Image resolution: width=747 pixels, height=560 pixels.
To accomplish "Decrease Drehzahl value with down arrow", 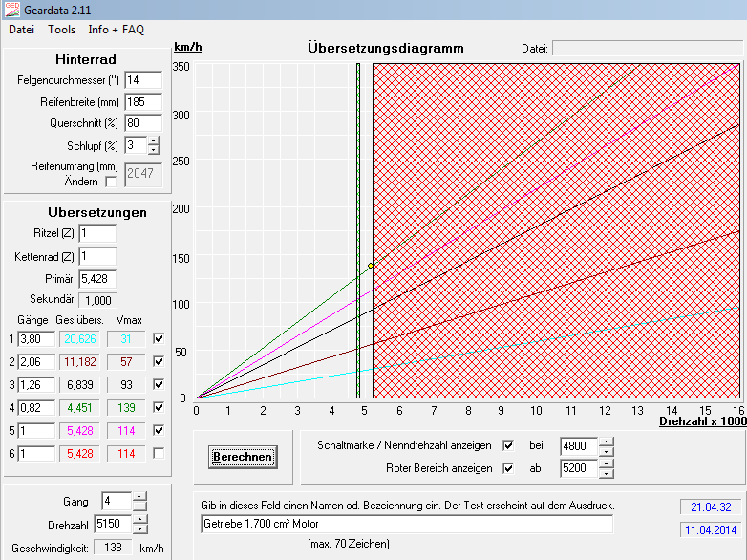I will [x=139, y=528].
